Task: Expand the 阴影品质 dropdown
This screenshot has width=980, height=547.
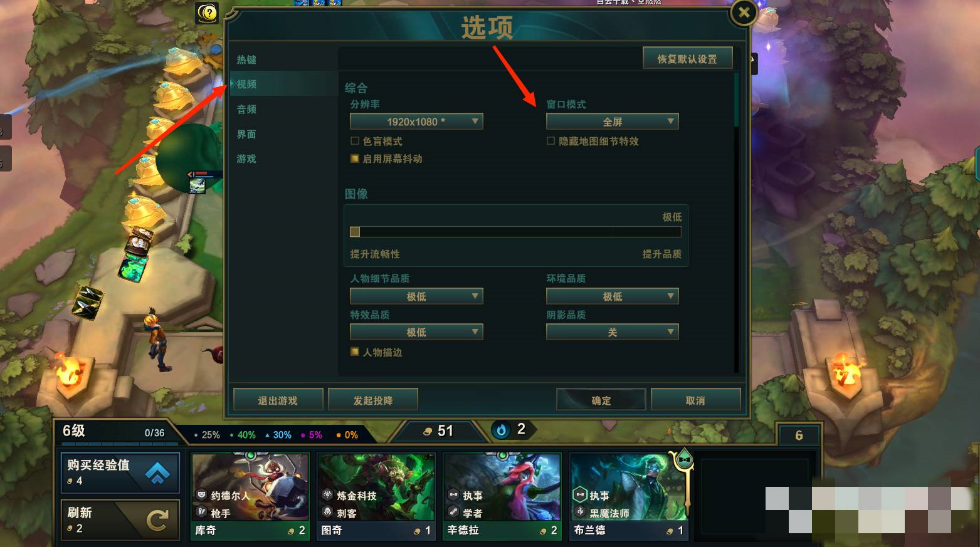Action: point(612,332)
